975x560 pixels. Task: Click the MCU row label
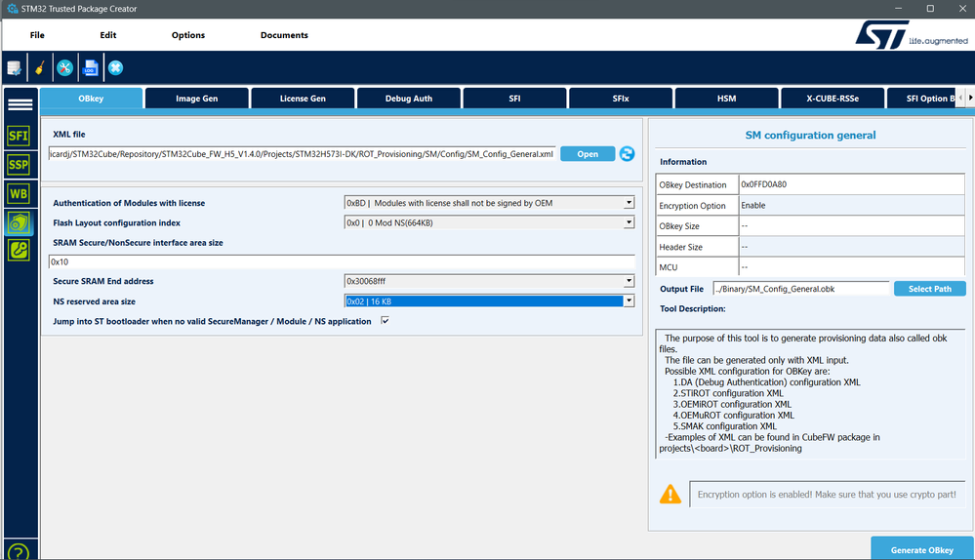pyautogui.click(x=698, y=267)
